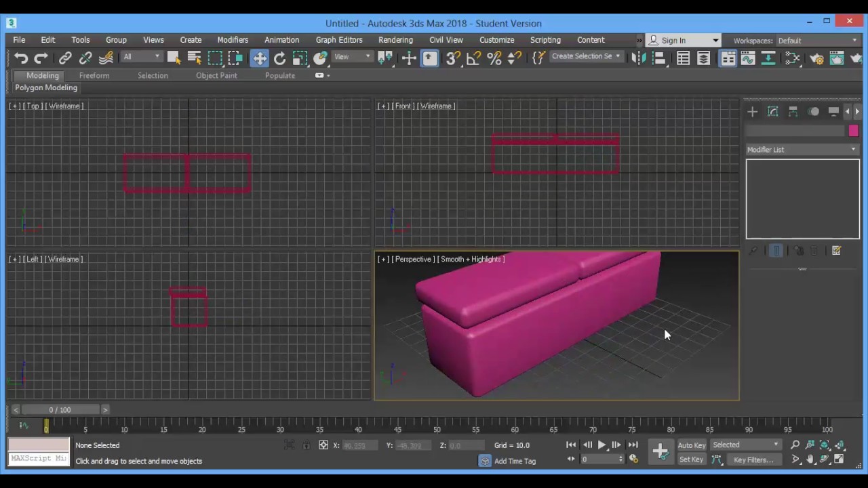Activate the Select and Rotate tool
868x488 pixels.
(x=279, y=58)
